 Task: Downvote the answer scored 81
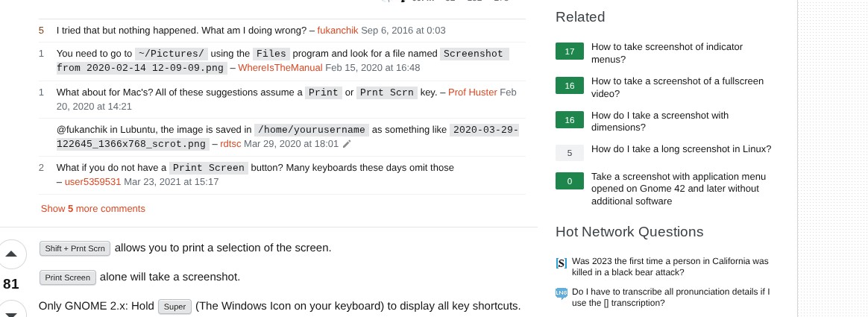click(11, 309)
